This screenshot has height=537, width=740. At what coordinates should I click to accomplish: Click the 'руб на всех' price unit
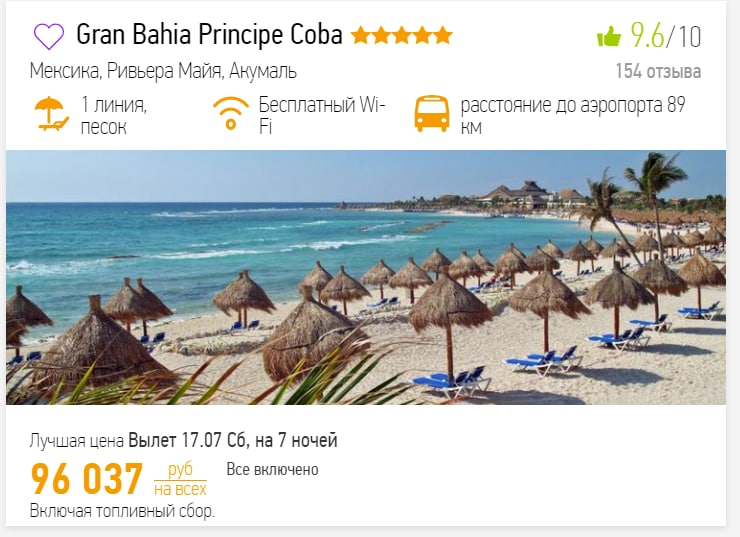(180, 479)
